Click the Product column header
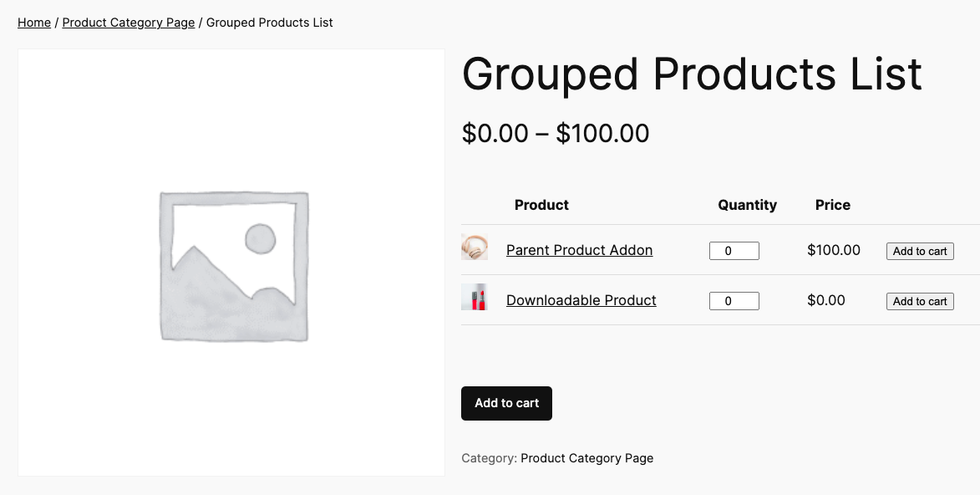 (541, 205)
